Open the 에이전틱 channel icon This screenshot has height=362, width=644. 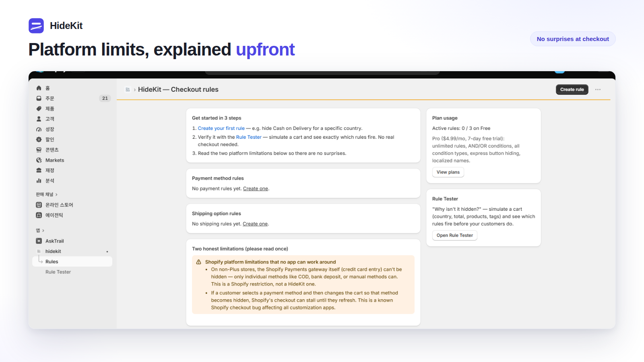pyautogui.click(x=39, y=215)
